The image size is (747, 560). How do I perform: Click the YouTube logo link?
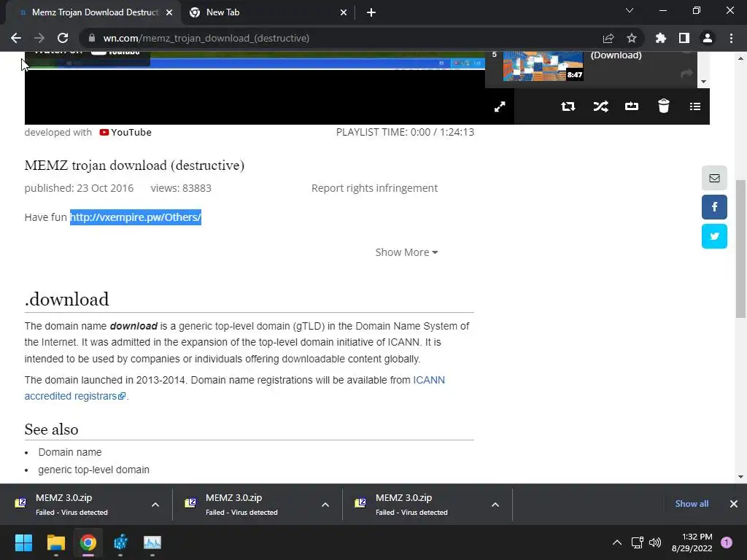coord(125,133)
